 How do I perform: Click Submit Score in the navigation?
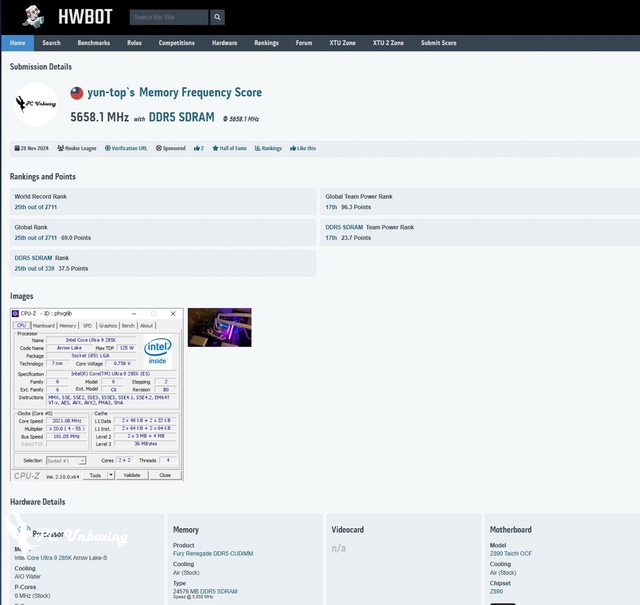[x=438, y=43]
